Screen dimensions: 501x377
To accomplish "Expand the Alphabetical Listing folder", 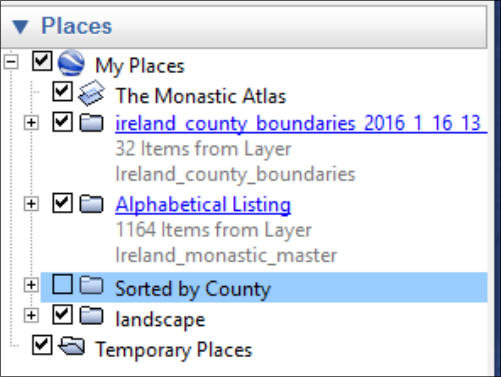I will 31,204.
